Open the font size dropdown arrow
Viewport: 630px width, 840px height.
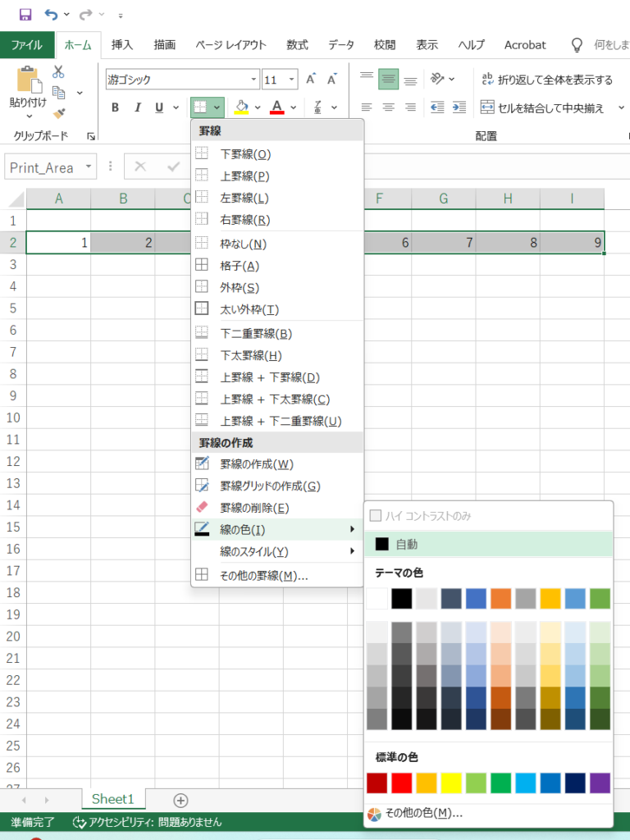coord(292,80)
